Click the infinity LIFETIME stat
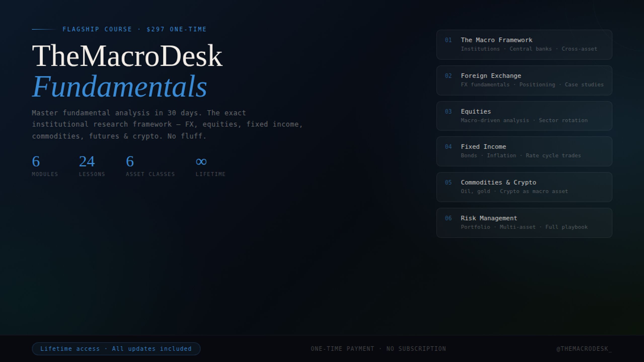Screen dimensions: 644x362 (x=210, y=166)
